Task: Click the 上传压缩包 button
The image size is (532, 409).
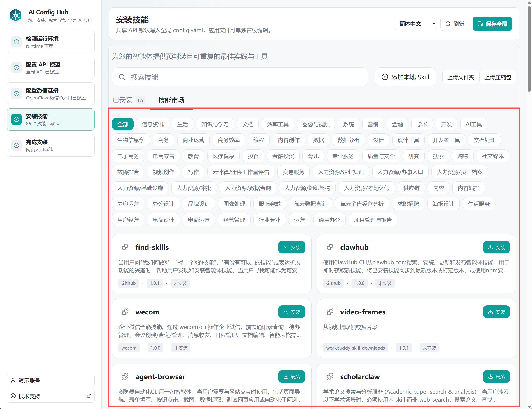Action: point(498,77)
